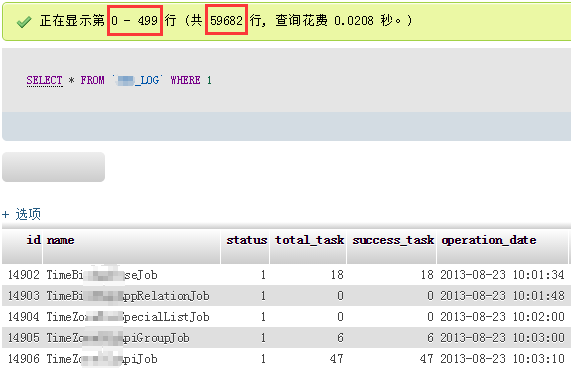The image size is (571, 368).
Task: Click name cell in row 14906
Action: (102, 359)
